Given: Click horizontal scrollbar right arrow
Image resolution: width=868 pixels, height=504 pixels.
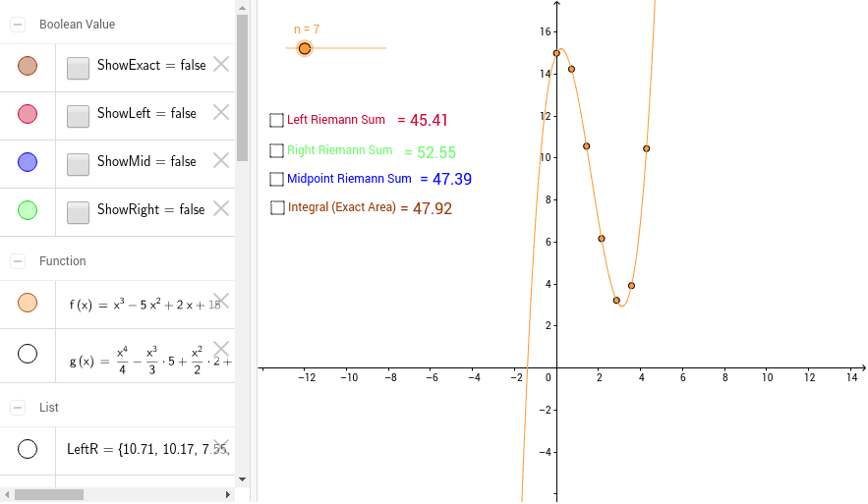Looking at the screenshot, I should click(227, 494).
